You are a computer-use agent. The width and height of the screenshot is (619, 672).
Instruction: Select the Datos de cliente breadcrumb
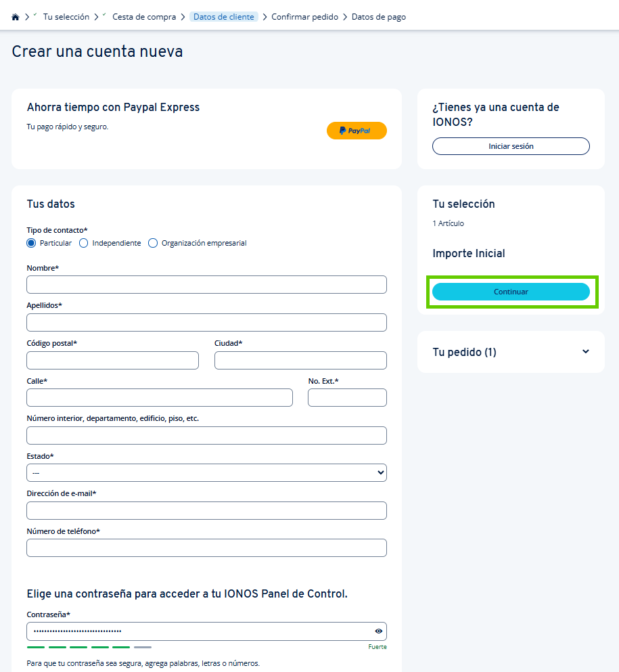point(224,16)
